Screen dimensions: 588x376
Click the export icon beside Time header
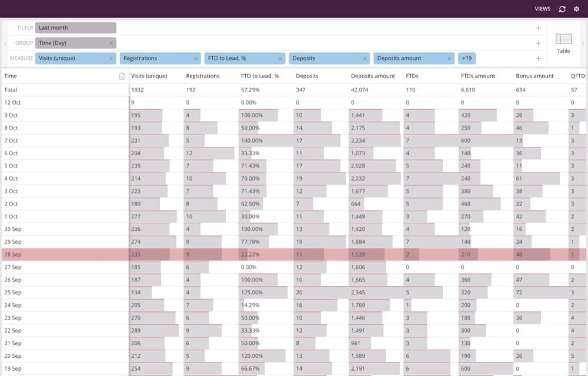point(122,76)
